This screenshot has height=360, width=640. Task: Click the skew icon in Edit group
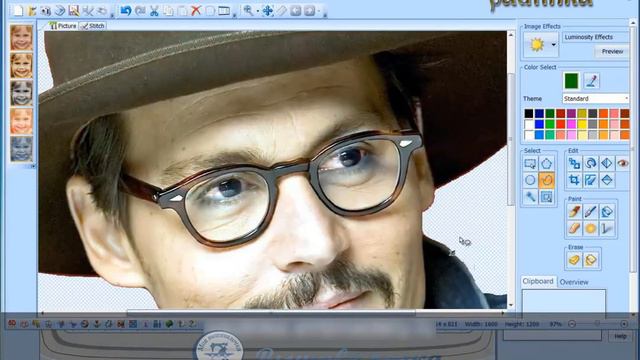[x=590, y=180]
